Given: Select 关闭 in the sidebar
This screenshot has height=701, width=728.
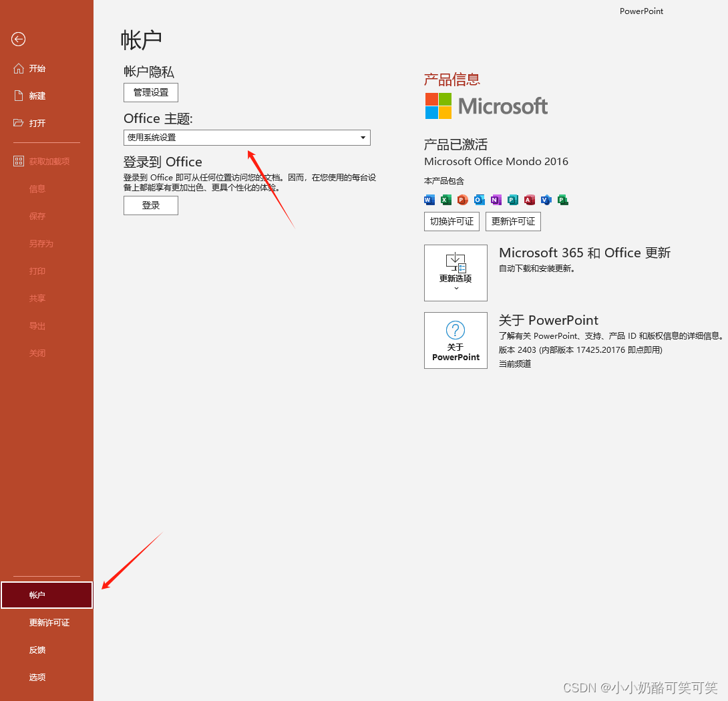Looking at the screenshot, I should pos(47,353).
